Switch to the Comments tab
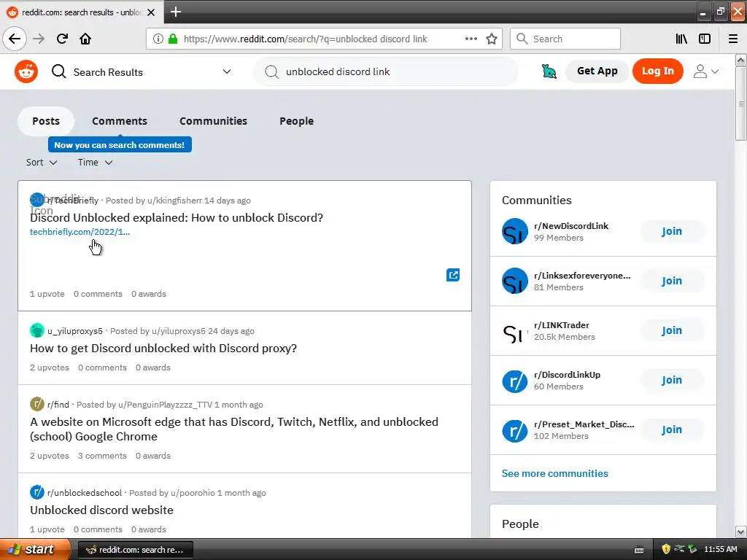Viewport: 747px width, 560px height. [120, 121]
